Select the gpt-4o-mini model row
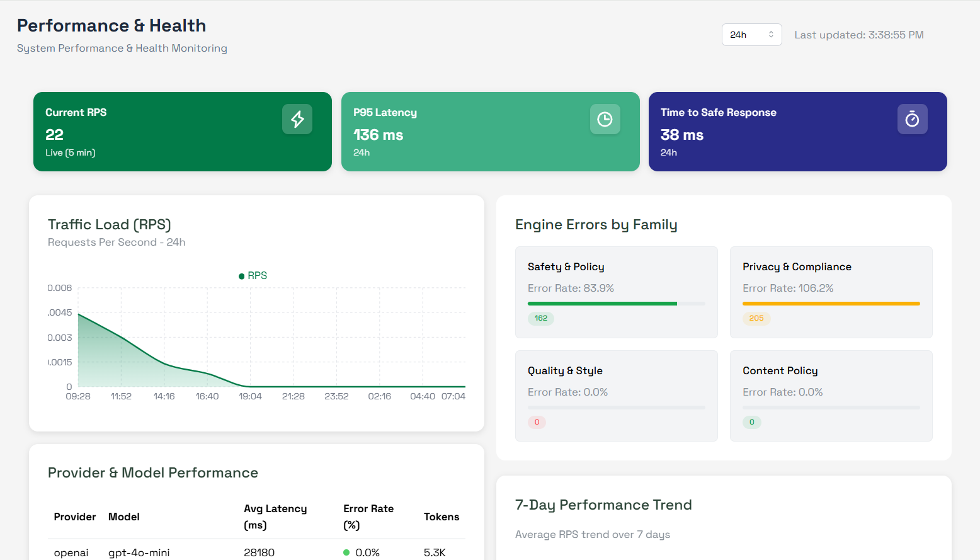The width and height of the screenshot is (980, 560). [x=139, y=552]
